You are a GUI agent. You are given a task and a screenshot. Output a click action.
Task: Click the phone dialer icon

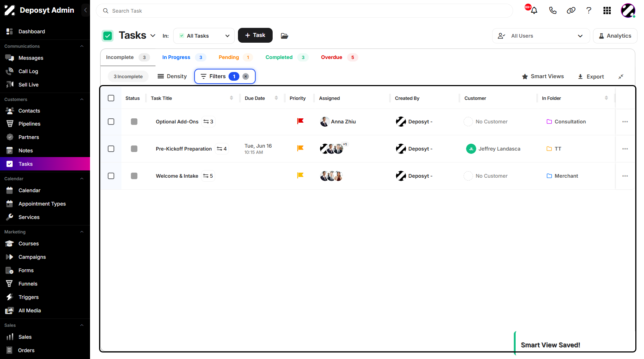(x=553, y=10)
